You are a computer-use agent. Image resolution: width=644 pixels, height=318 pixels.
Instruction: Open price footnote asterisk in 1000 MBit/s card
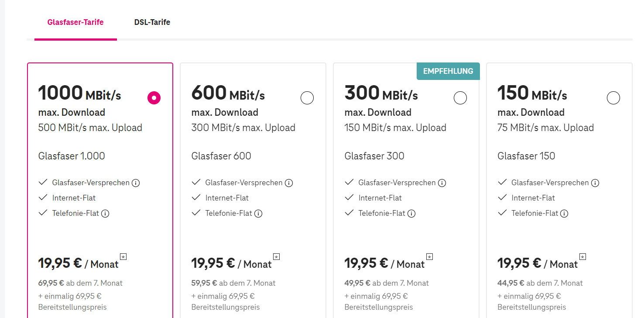pyautogui.click(x=123, y=256)
